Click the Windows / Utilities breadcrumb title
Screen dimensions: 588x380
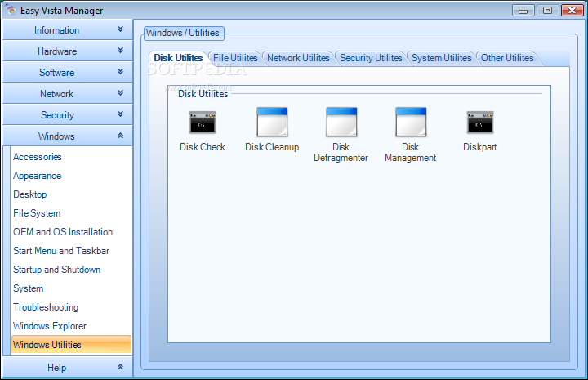[183, 33]
